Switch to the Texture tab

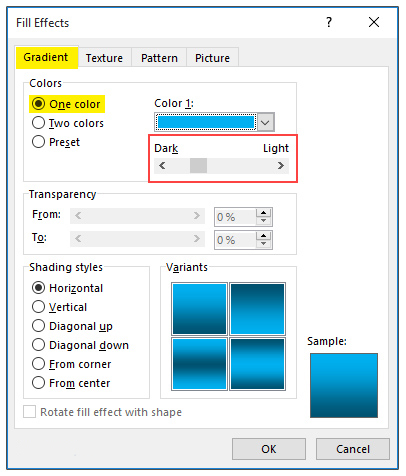[104, 58]
